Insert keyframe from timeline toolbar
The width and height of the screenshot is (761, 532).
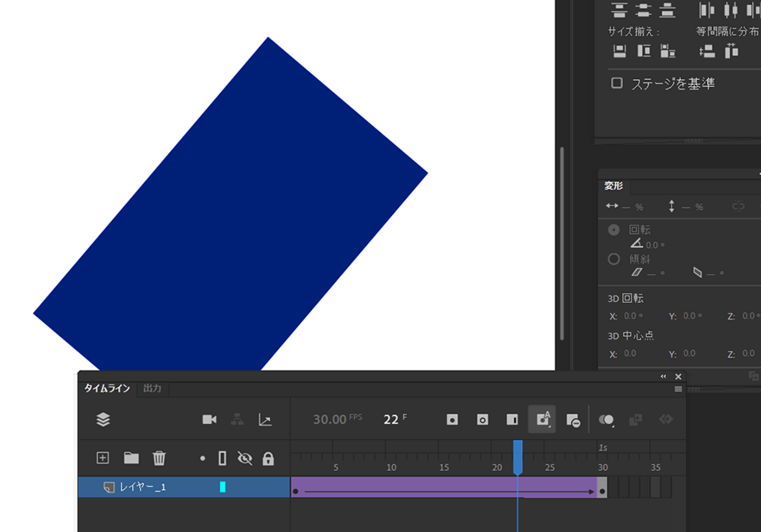click(452, 419)
